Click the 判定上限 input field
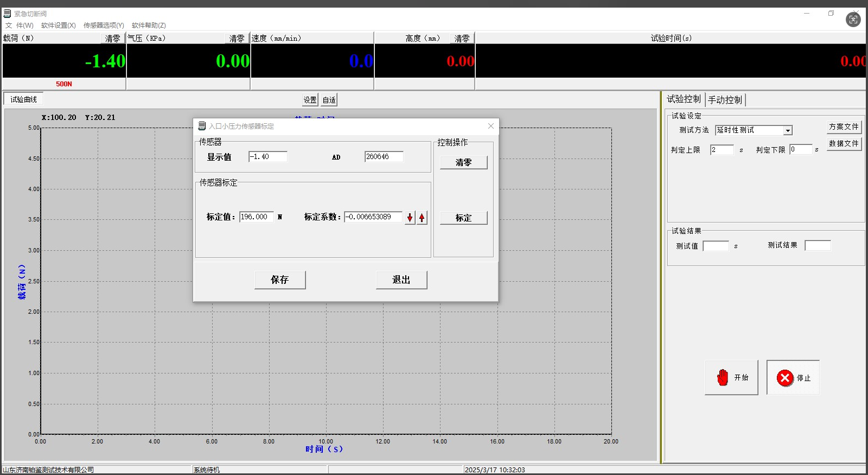 [722, 150]
